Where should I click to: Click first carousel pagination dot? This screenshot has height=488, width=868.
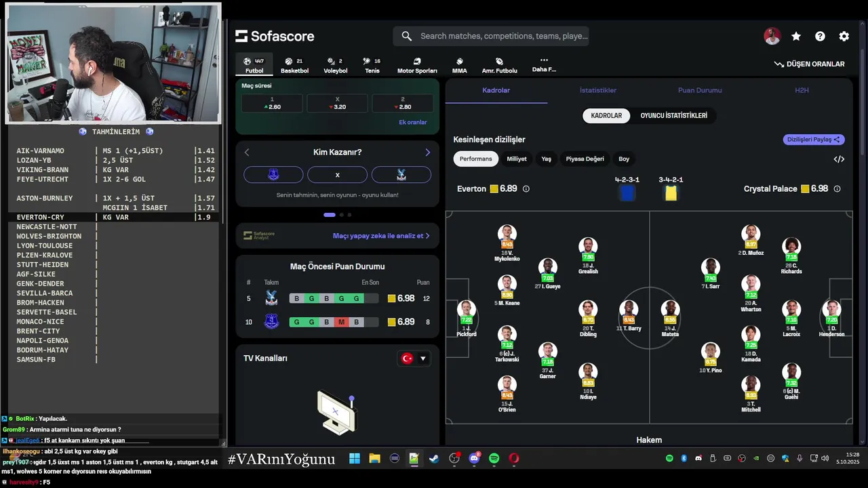(x=330, y=215)
